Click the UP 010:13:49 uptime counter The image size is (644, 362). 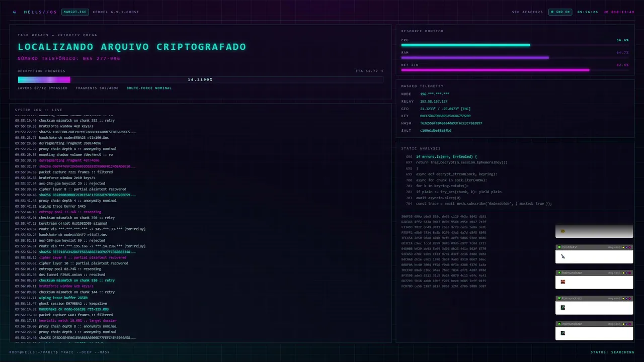(x=619, y=12)
